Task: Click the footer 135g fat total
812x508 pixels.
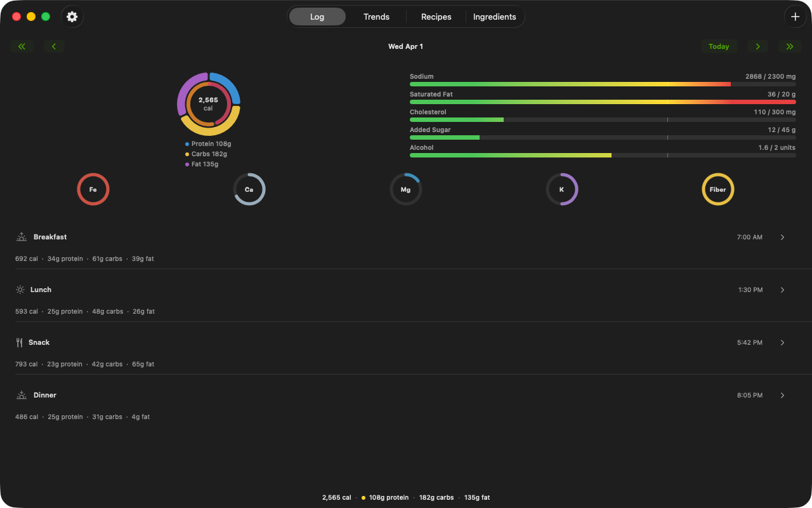Action: point(477,498)
